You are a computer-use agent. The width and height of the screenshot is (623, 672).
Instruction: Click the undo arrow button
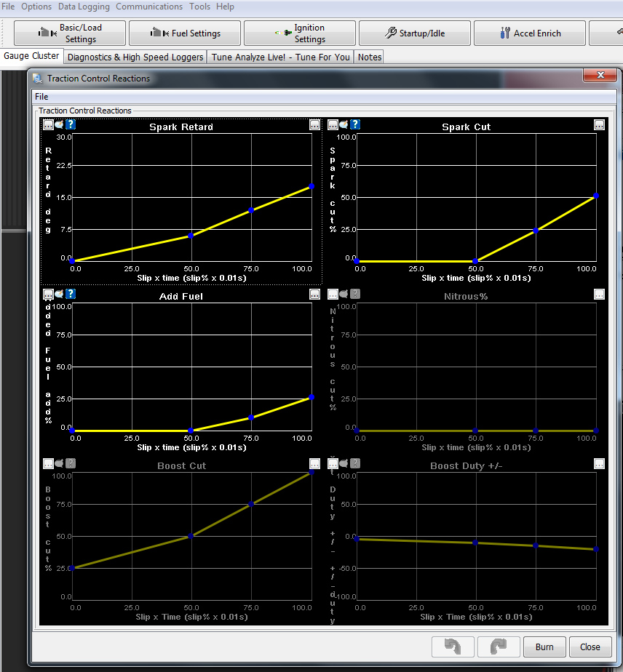(x=453, y=647)
